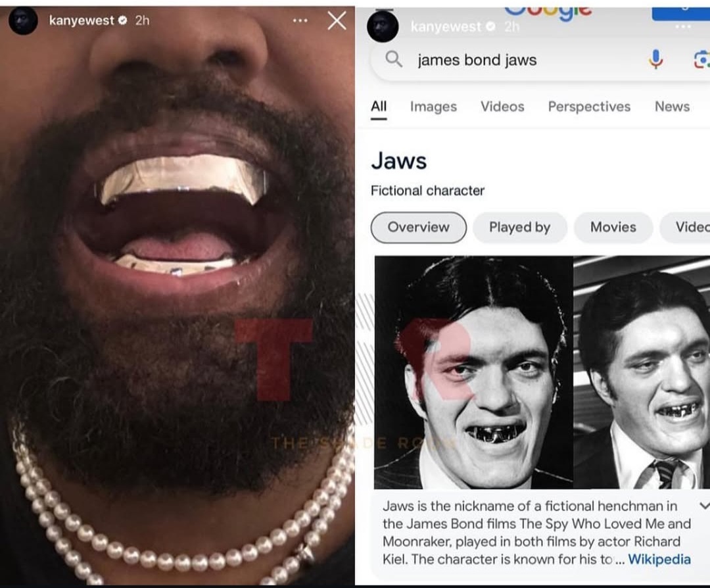Open the first Jaws character photo
Image resolution: width=710 pixels, height=588 pixels.
point(473,372)
